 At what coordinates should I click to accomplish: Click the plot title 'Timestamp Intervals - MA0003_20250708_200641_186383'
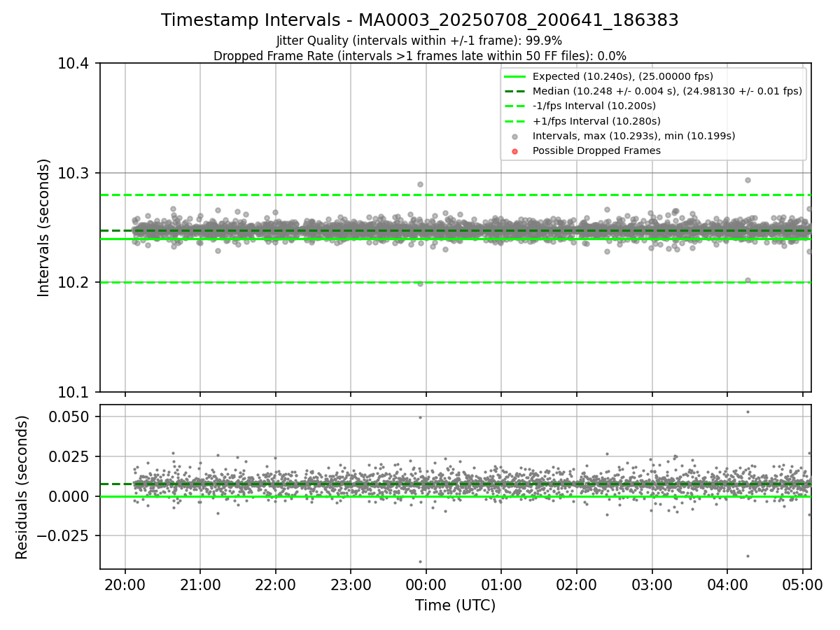tap(420, 20)
